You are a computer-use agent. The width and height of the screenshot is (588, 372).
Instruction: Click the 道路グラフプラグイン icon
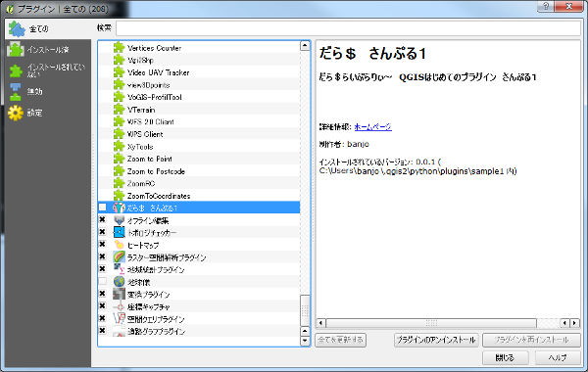(119, 331)
